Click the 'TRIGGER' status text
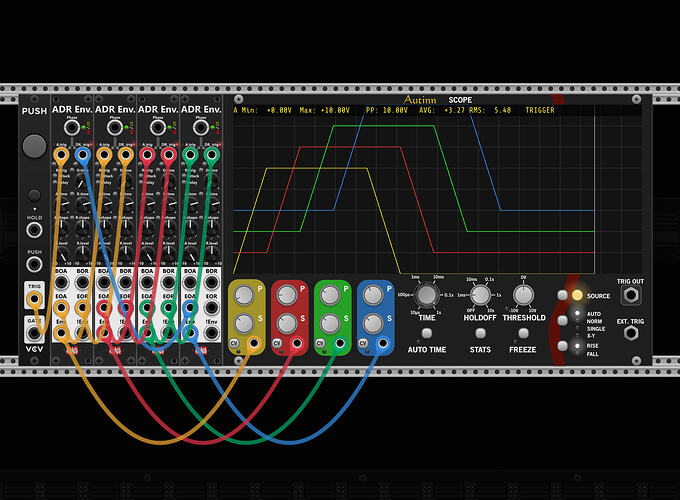 [x=540, y=111]
